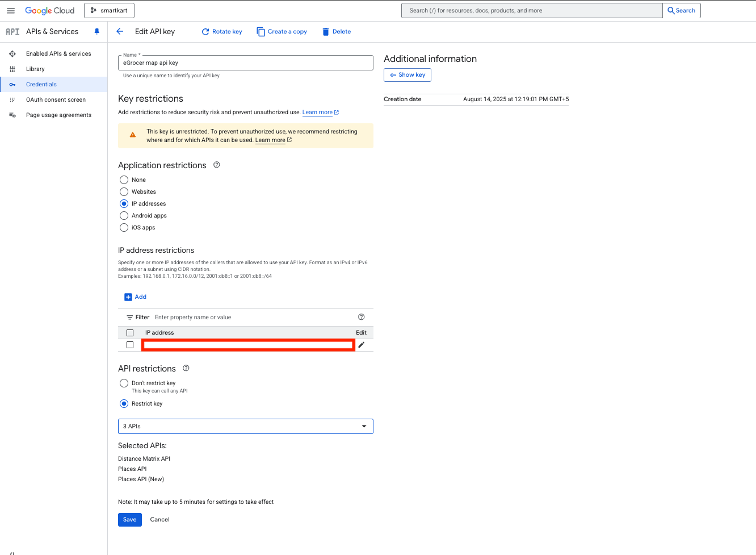Select Restrict key option
Viewport: 756px width, 555px height.
(124, 403)
